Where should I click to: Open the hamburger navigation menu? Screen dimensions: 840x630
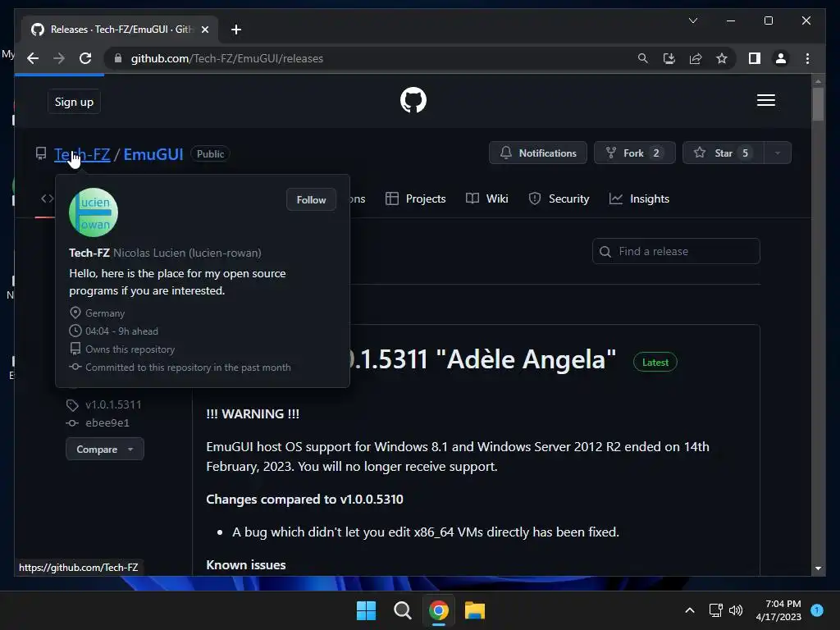click(x=765, y=100)
